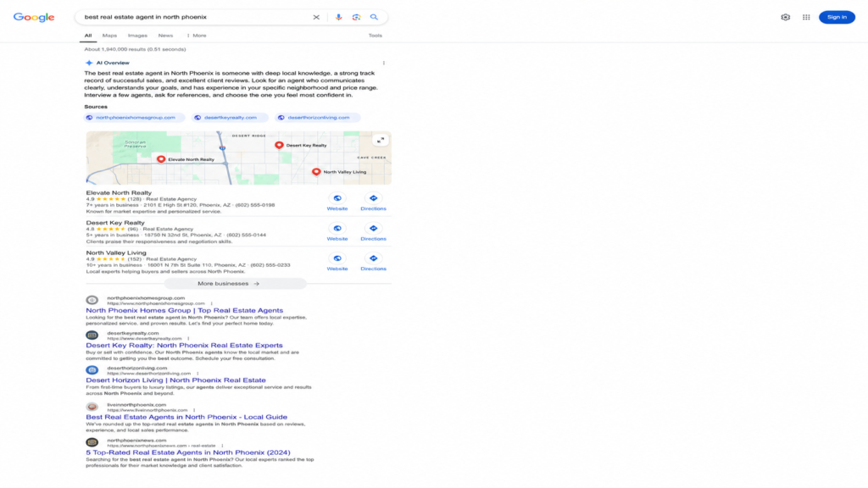Click deserthorizonliving.com result favicon
868x488 pixels.
pos(92,370)
